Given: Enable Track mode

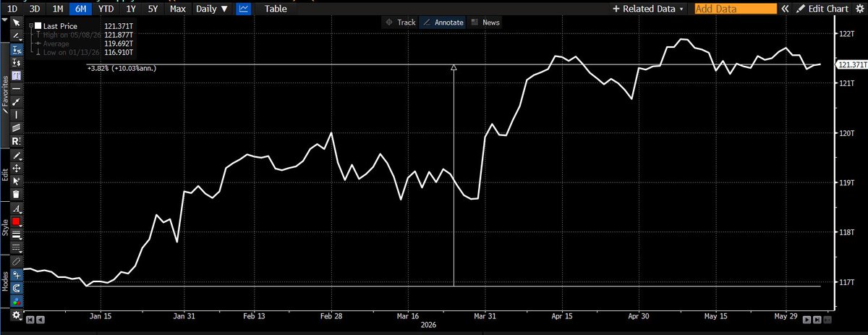Looking at the screenshot, I should pos(400,22).
